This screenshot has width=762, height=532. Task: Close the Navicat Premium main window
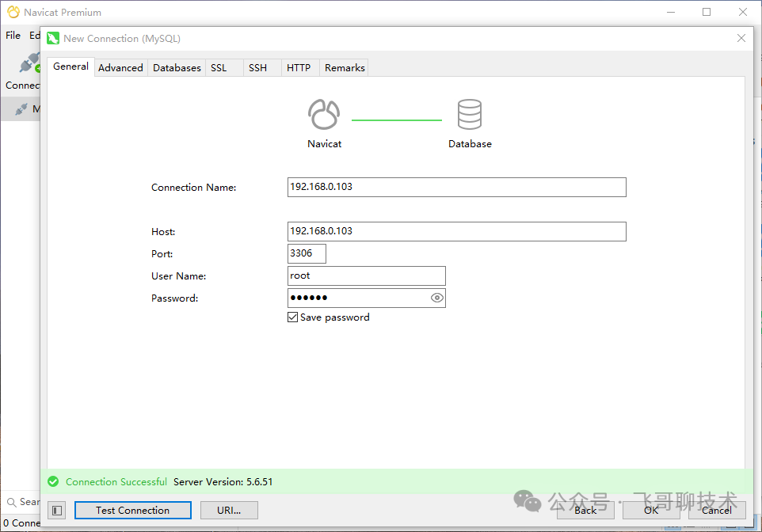pos(742,12)
